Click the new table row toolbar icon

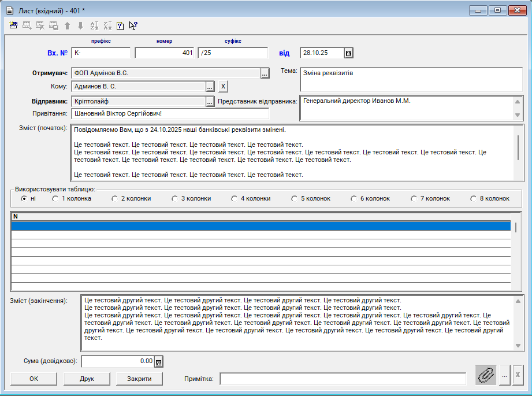point(13,25)
